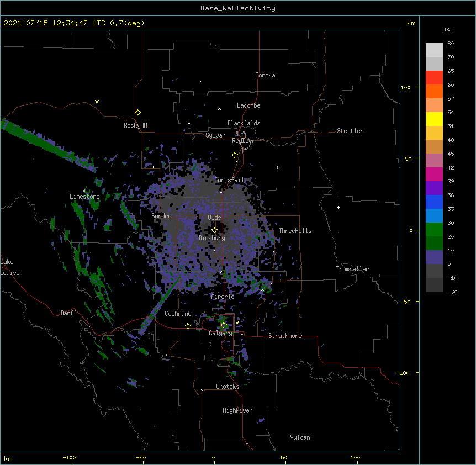Viewport: 476px width, 465px height.
Task: Click the dBZ legend heading
Action: [447, 30]
